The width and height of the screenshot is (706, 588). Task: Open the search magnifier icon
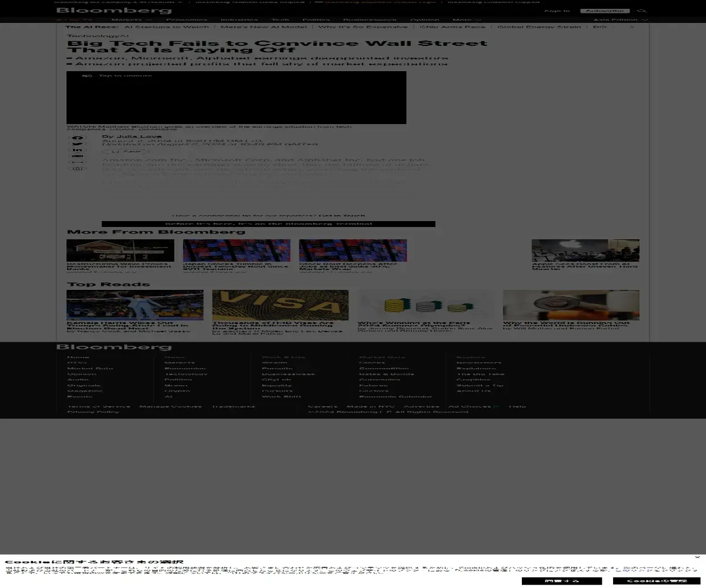(x=642, y=11)
